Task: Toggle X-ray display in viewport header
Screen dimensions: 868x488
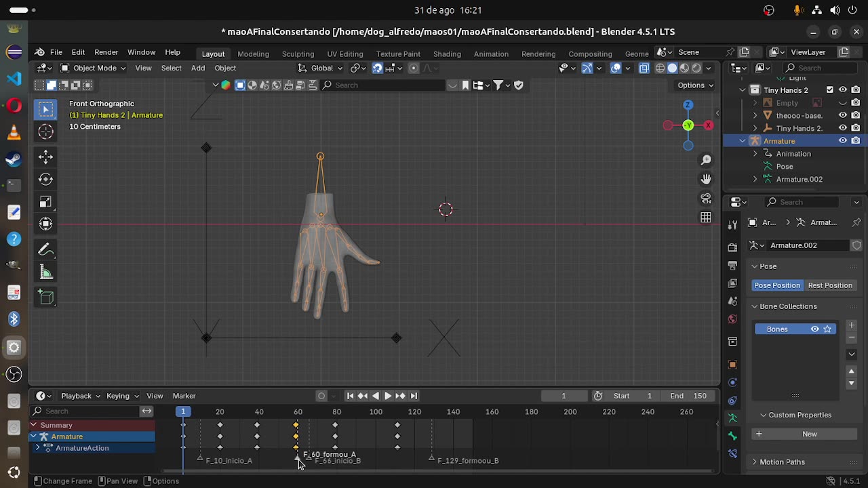Action: (x=644, y=68)
